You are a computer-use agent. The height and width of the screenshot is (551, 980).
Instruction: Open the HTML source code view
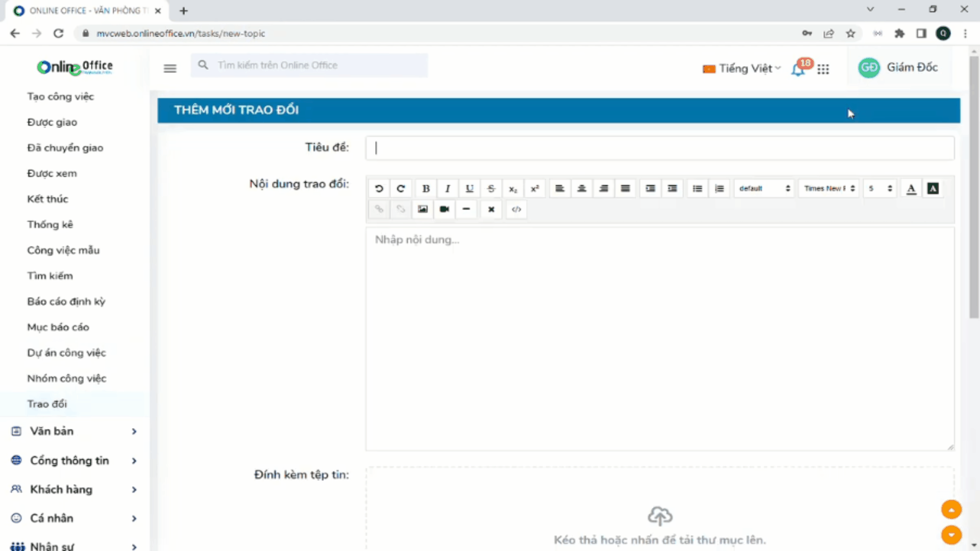[517, 209]
